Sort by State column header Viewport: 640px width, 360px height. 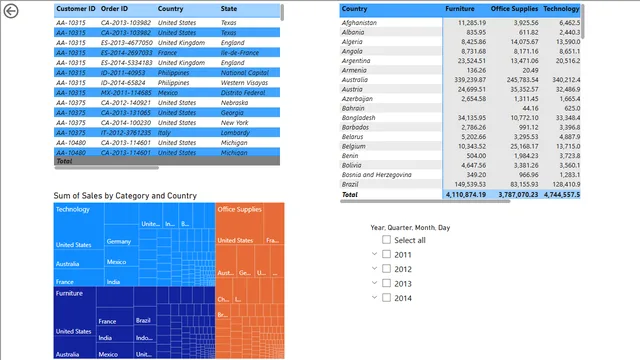pyautogui.click(x=229, y=9)
